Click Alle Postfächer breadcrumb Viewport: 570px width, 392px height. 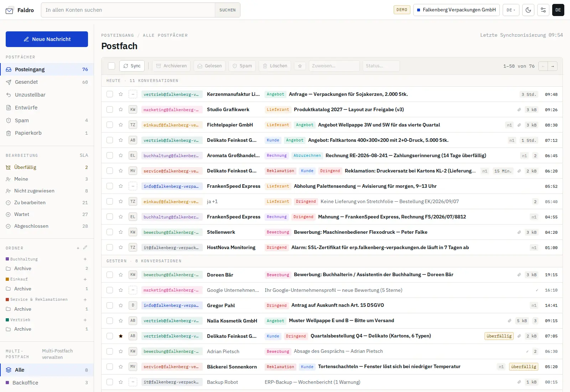coord(165,35)
